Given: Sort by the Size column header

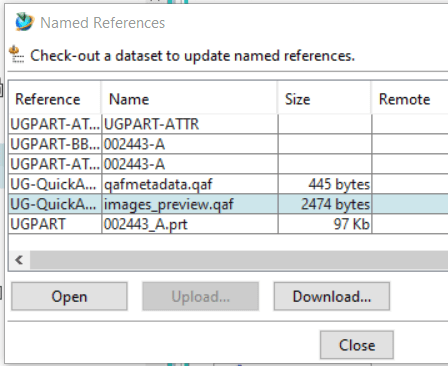Looking at the screenshot, I should click(x=324, y=99).
